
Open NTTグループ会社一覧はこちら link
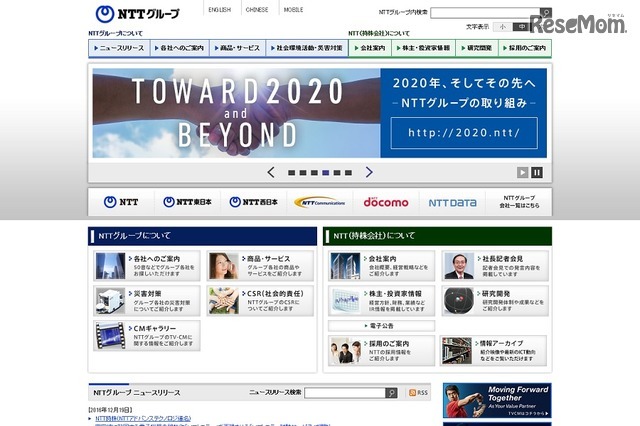coord(519,202)
